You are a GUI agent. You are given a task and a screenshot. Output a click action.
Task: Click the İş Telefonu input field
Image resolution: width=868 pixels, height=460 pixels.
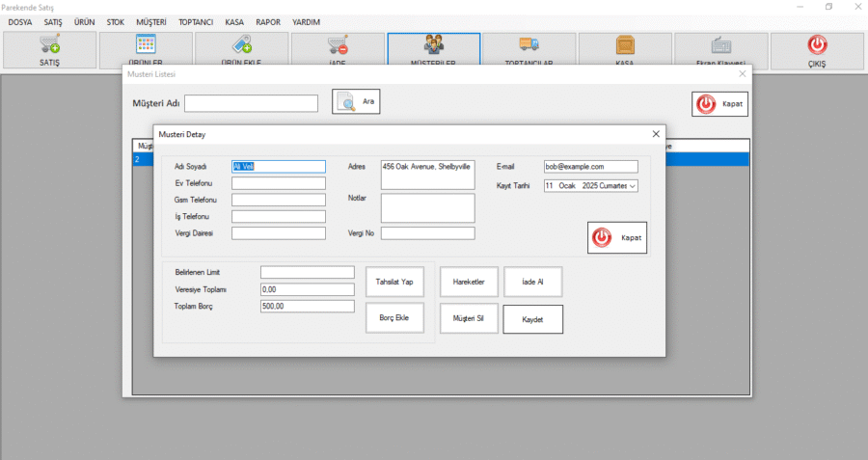pyautogui.click(x=279, y=216)
